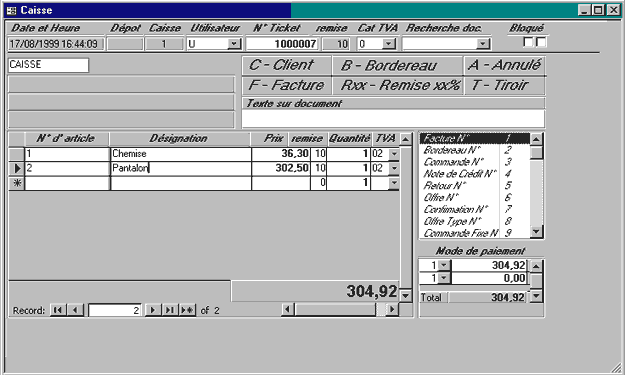Select Commande N° in document list
625x375 pixels.
(x=474, y=162)
